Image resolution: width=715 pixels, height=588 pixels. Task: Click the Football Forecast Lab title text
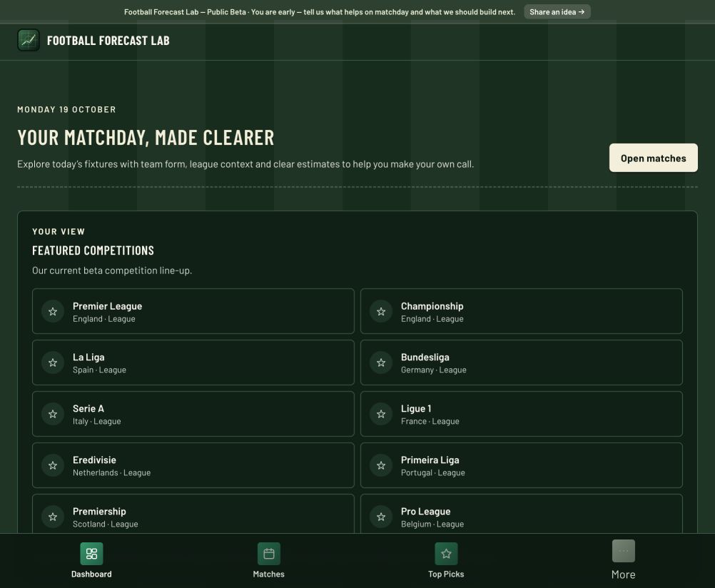[108, 41]
